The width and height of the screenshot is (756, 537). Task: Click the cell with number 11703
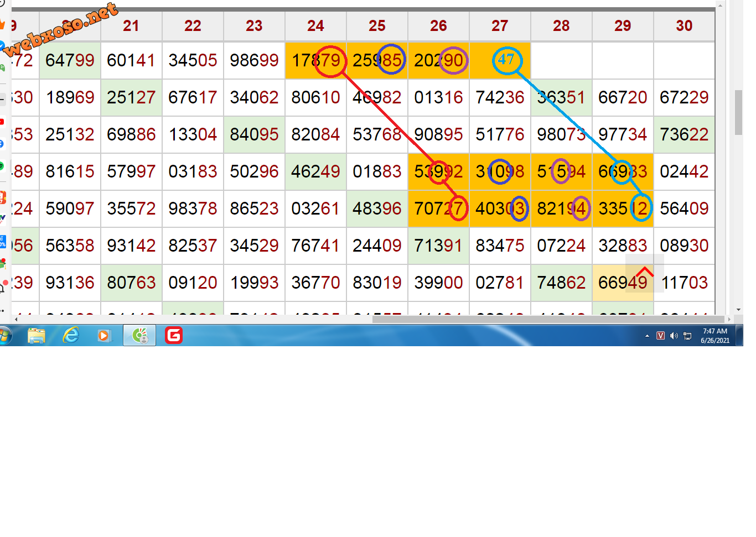click(x=684, y=283)
